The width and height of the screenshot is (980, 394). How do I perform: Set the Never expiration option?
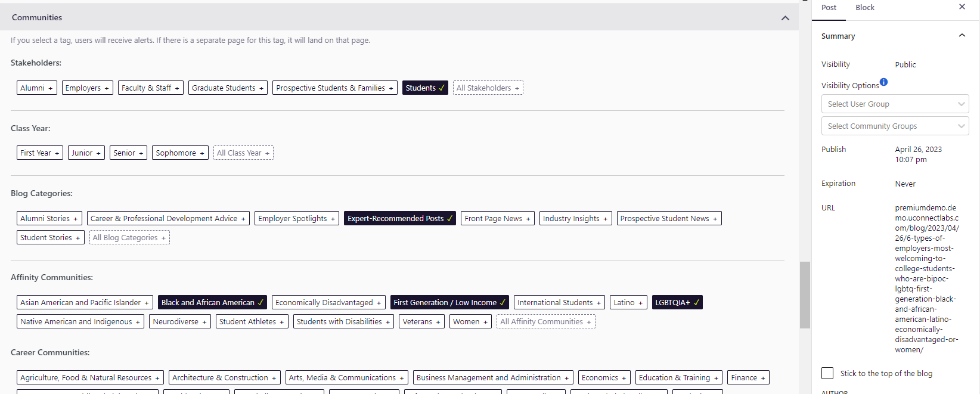[905, 184]
